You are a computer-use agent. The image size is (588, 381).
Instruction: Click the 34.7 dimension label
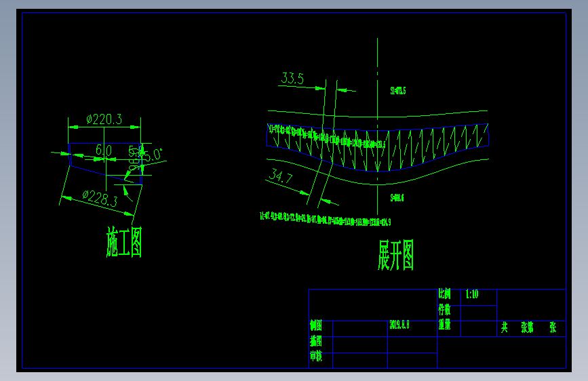pyautogui.click(x=281, y=176)
